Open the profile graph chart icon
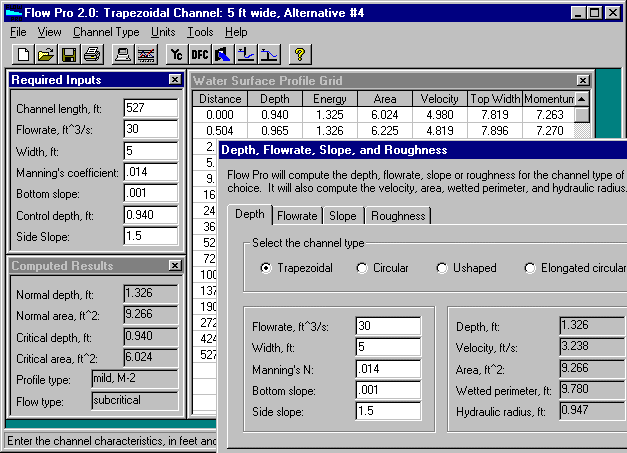Image resolution: width=627 pixels, height=453 pixels. (x=146, y=54)
